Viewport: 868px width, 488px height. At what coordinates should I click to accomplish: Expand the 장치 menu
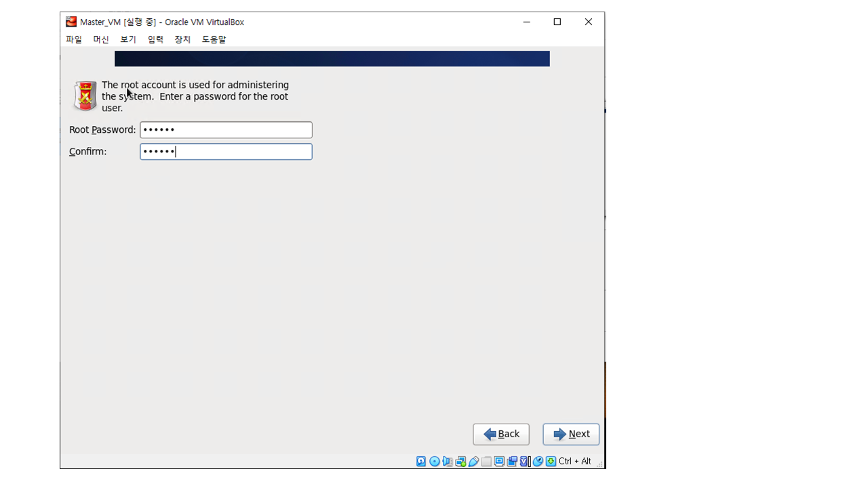coord(182,39)
